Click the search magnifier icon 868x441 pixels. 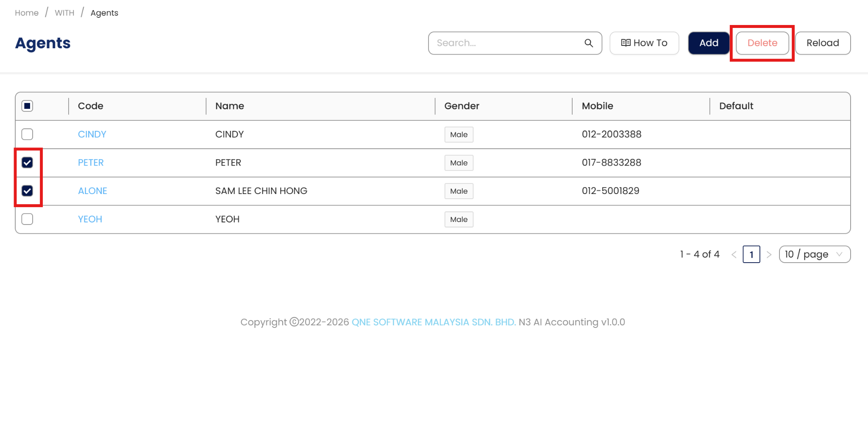pos(589,43)
